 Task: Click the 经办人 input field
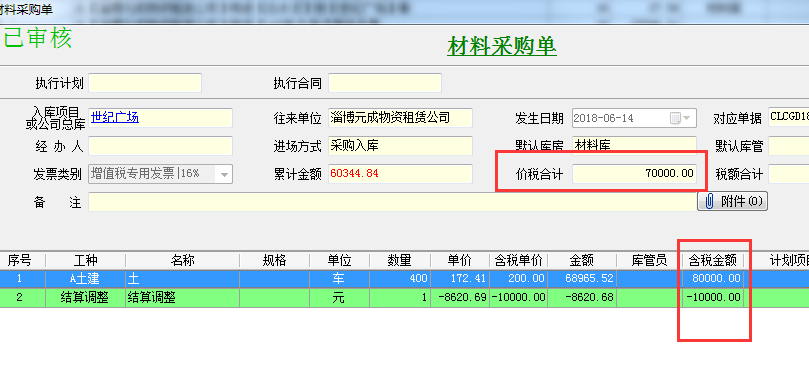160,146
